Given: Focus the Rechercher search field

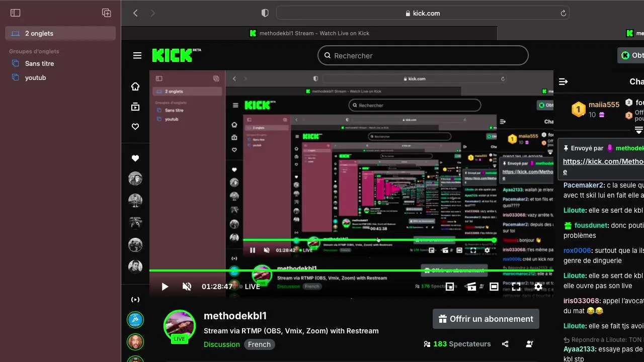Looking at the screenshot, I should [423, 55].
